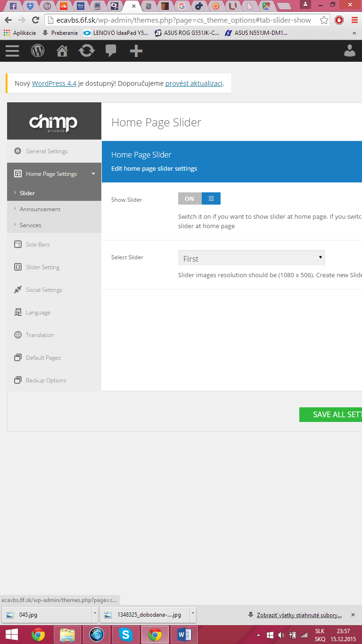Click the Translation globe icon
This screenshot has height=644, width=362.
tap(18, 335)
